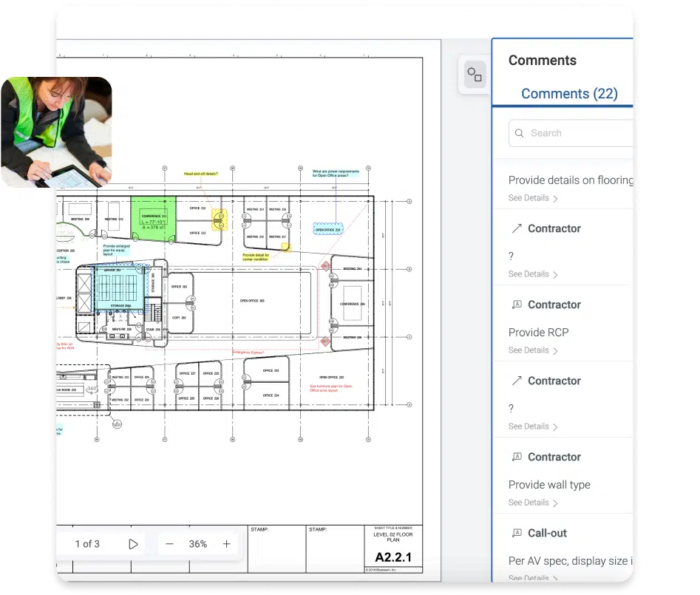Click the Call-out comment type icon
Viewport: 700px width, 595px height.
[x=517, y=534]
